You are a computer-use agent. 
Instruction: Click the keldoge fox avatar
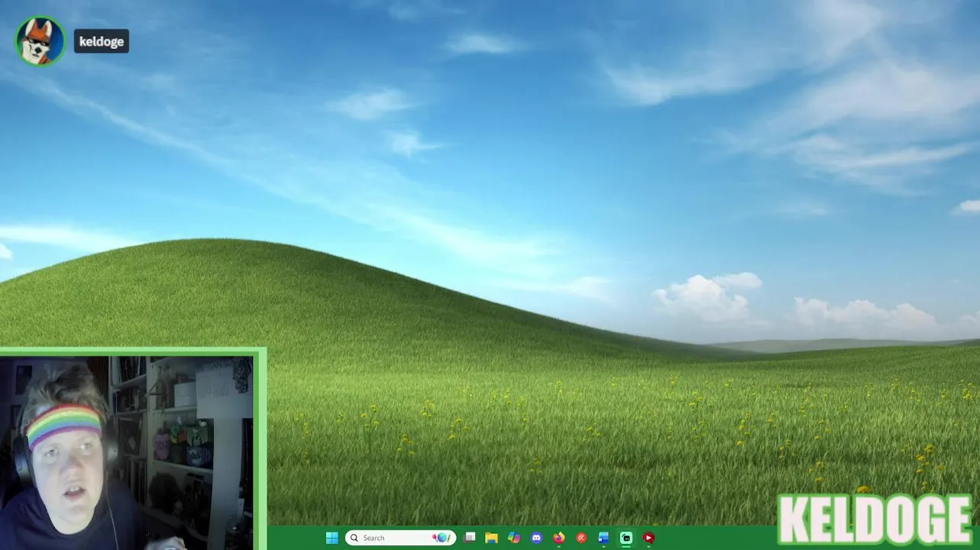[40, 40]
